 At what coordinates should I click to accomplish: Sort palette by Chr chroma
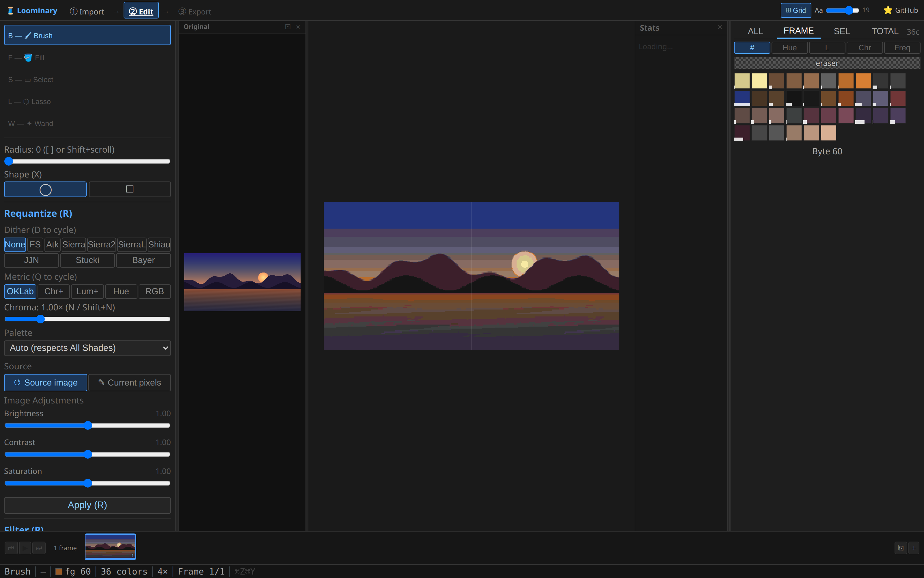tap(865, 48)
